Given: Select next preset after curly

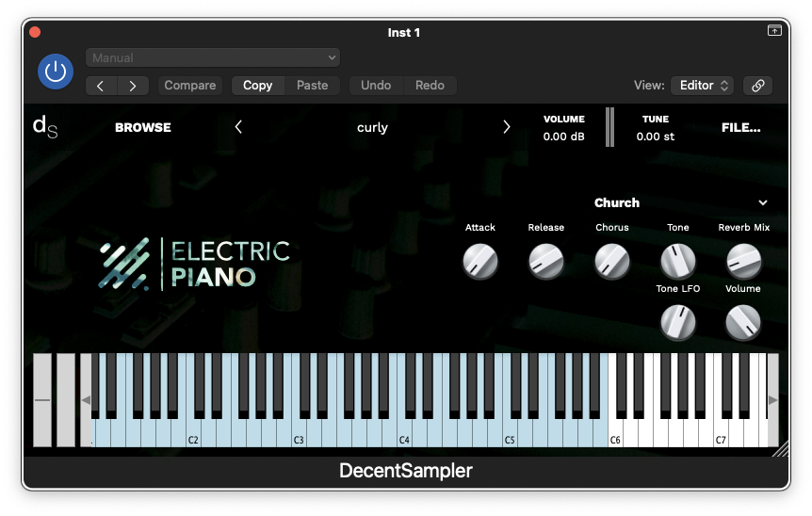Looking at the screenshot, I should pos(507,127).
